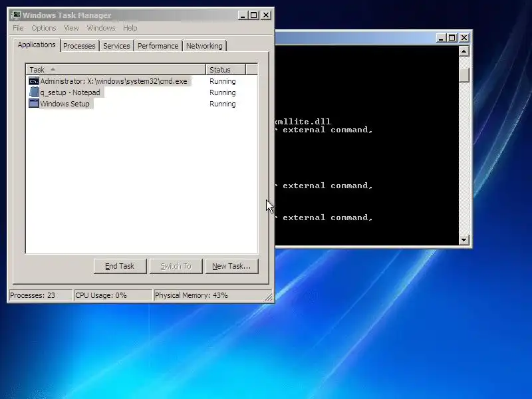
Task: Click Running status of q_setup row
Action: coord(222,92)
